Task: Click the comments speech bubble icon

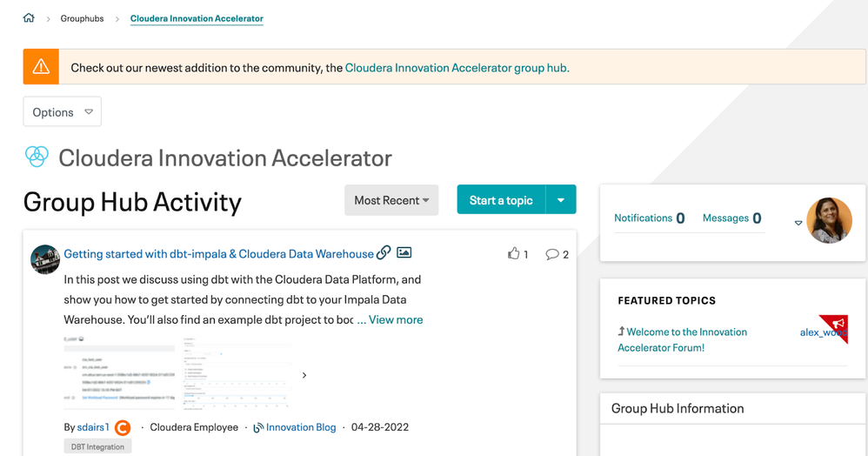Action: [551, 254]
